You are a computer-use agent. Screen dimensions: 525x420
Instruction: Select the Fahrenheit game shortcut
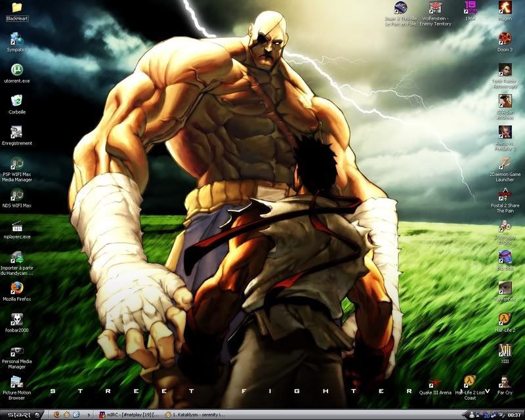point(505,292)
